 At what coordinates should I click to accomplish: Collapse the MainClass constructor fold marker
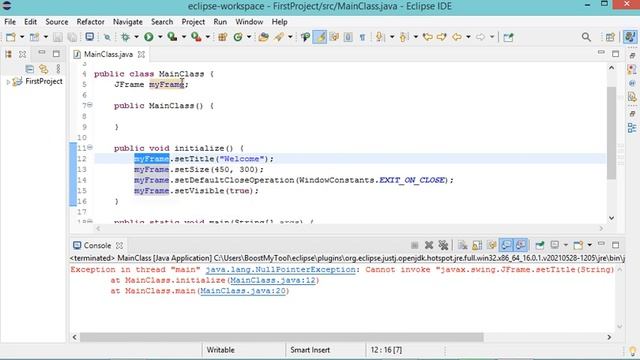pyautogui.click(x=90, y=105)
